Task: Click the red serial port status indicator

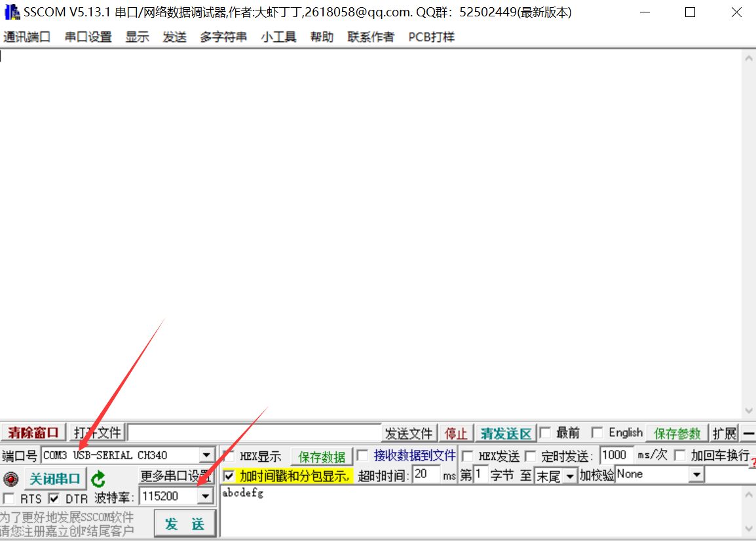Action: [9, 479]
